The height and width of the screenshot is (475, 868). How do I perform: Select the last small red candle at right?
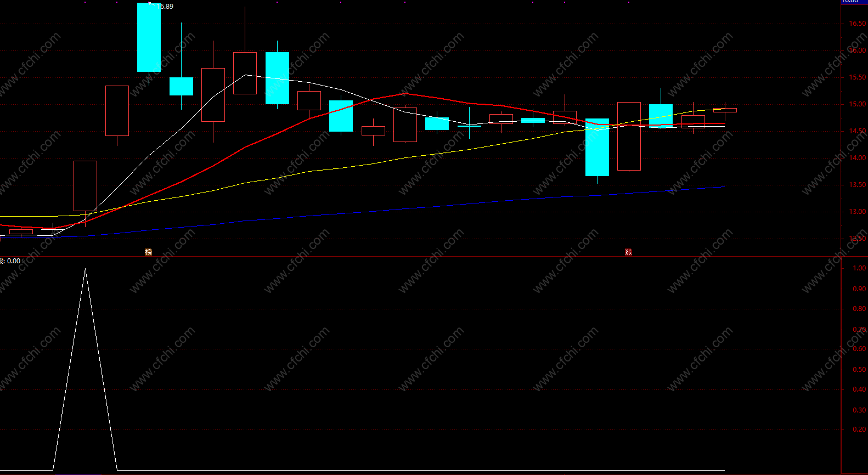[725, 110]
